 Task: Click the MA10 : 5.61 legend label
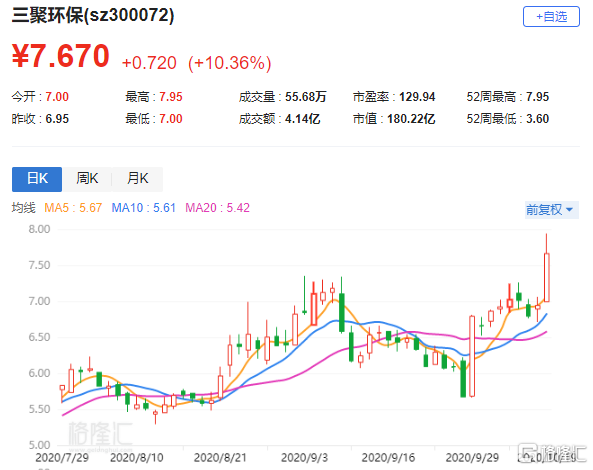(143, 208)
